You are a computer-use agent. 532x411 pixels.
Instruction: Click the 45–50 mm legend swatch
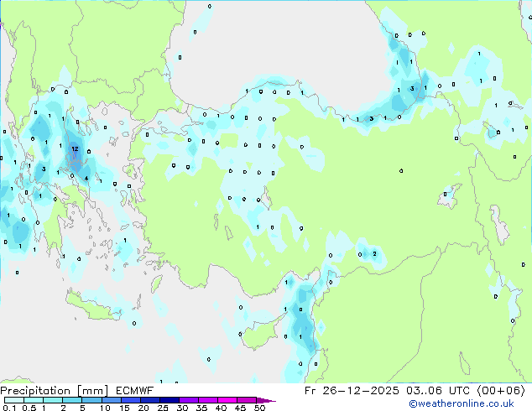coord(247,400)
